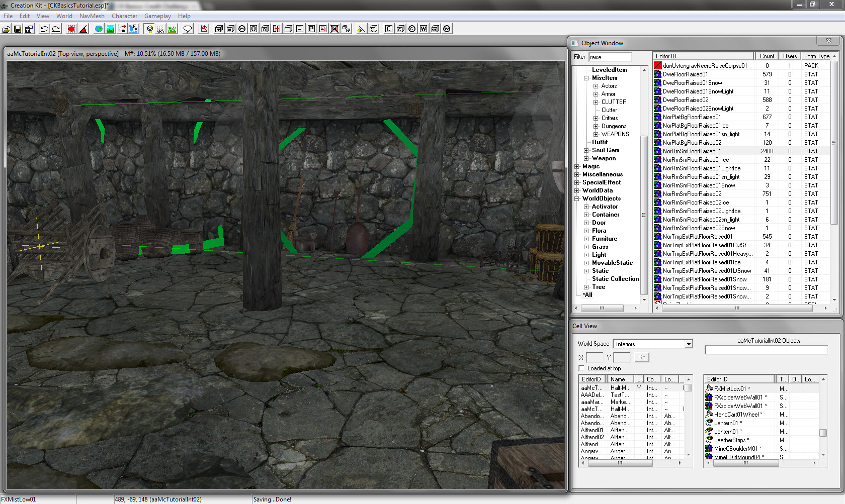Expand the MovableStatic tree node

pos(586,263)
